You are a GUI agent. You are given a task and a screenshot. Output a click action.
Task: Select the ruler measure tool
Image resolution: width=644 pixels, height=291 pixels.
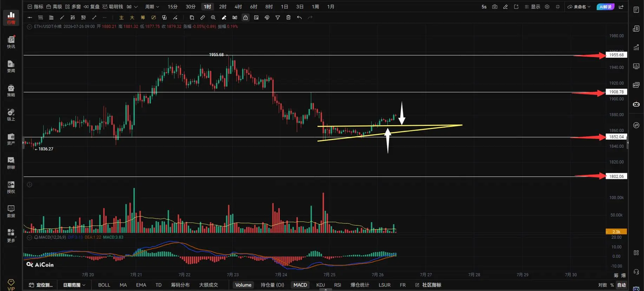pos(203,18)
